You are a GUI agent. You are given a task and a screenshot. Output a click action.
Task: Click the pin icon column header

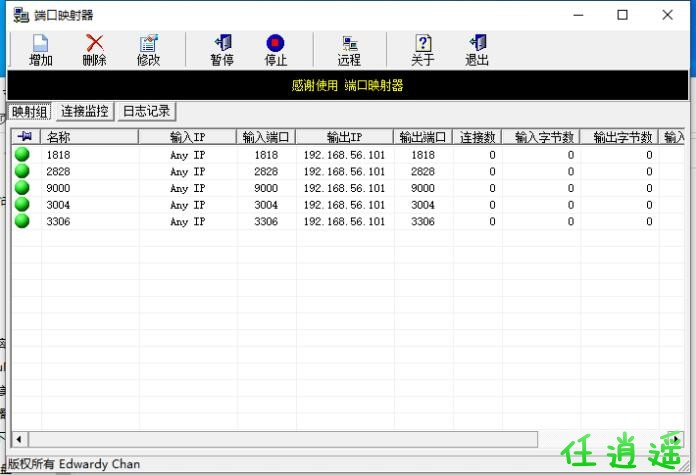tap(26, 137)
